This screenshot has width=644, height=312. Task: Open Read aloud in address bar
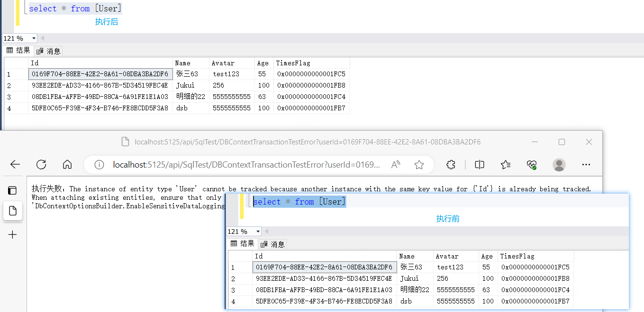pyautogui.click(x=396, y=165)
